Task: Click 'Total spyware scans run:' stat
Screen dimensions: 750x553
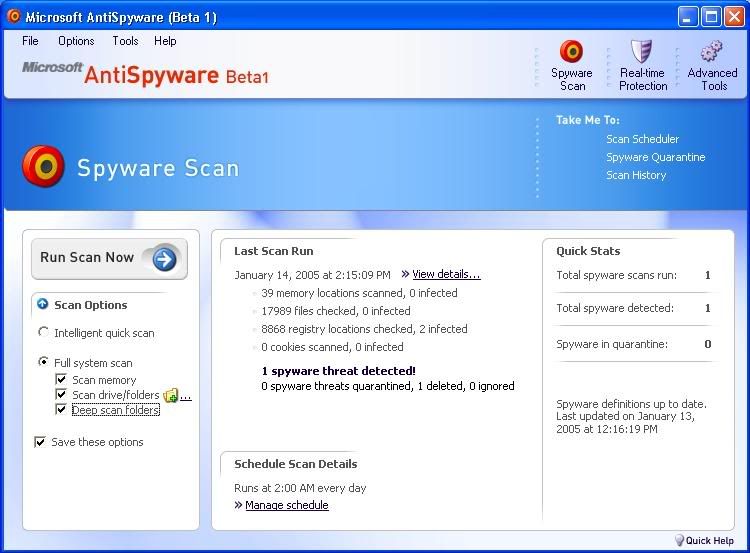Action: (617, 275)
